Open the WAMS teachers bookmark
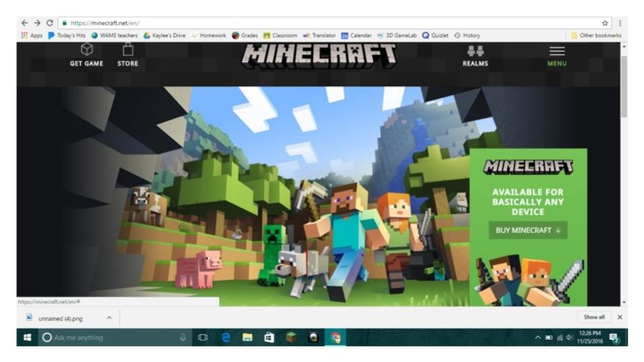The image size is (644, 362). [x=114, y=35]
